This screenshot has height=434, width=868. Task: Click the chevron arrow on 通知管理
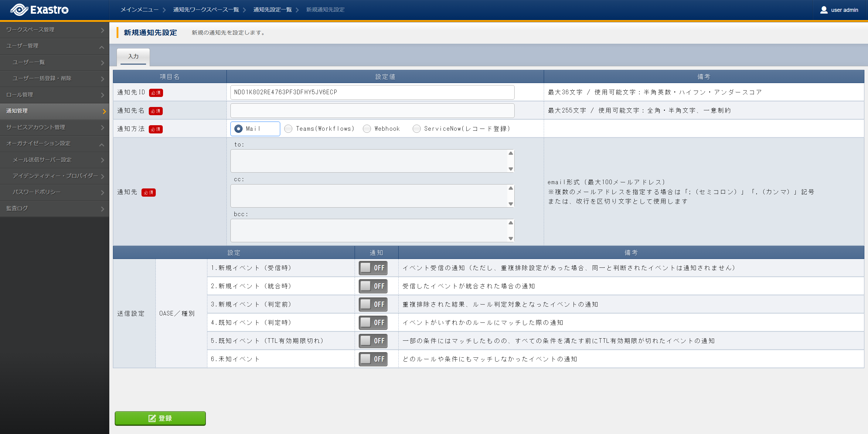[104, 111]
